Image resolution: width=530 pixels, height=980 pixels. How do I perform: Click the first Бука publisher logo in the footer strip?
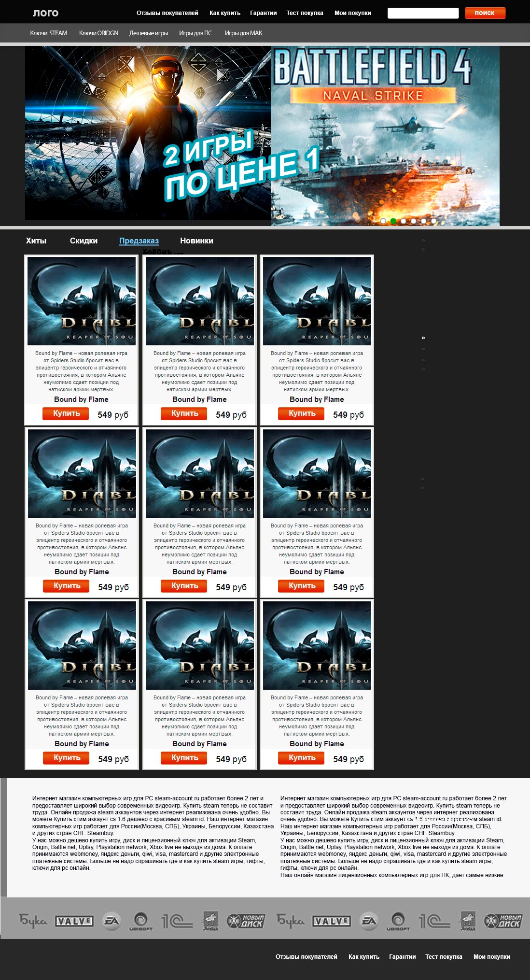[33, 921]
